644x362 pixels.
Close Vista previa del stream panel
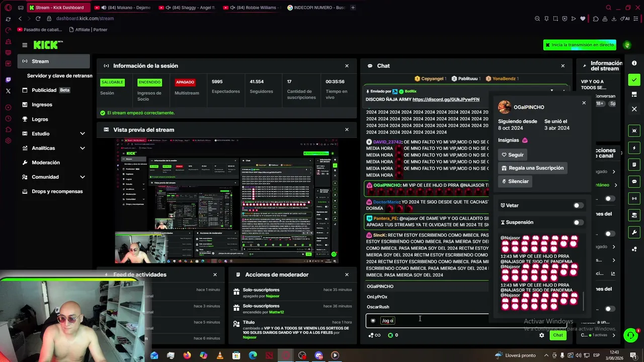click(347, 130)
